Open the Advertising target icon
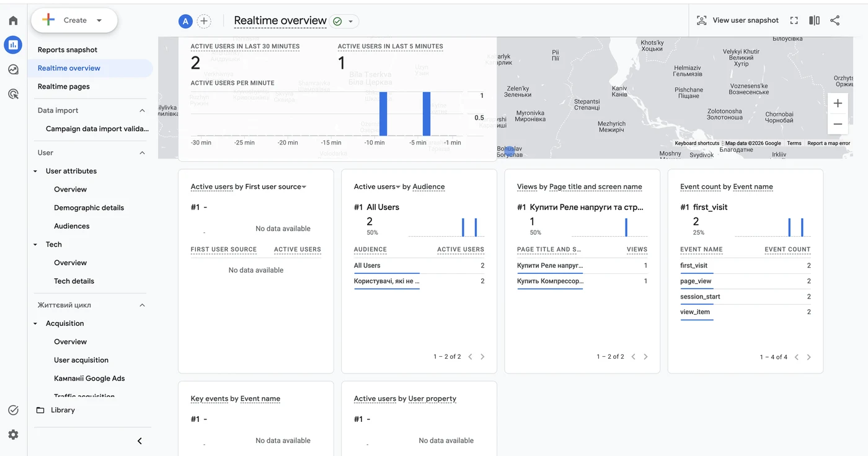 [13, 94]
